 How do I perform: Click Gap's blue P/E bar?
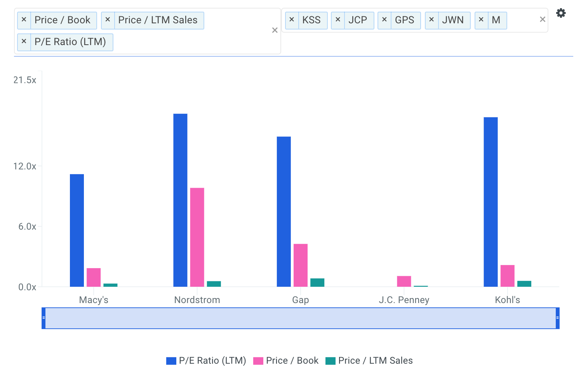[284, 212]
